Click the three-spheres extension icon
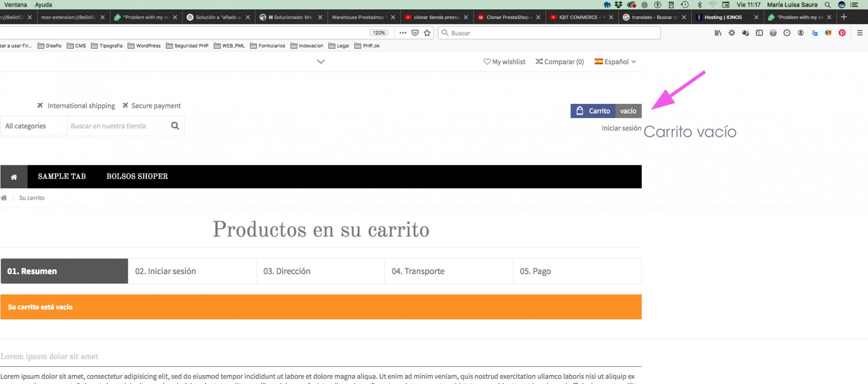 (x=745, y=33)
